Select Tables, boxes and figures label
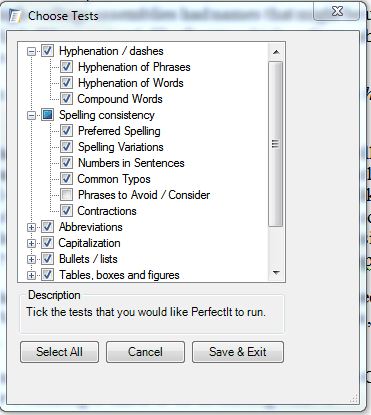 pyautogui.click(x=119, y=275)
